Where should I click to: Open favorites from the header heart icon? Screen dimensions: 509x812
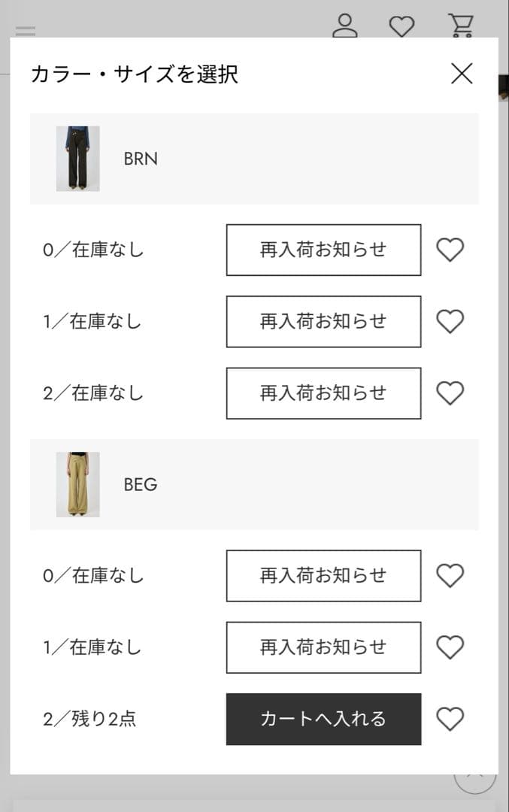click(401, 26)
